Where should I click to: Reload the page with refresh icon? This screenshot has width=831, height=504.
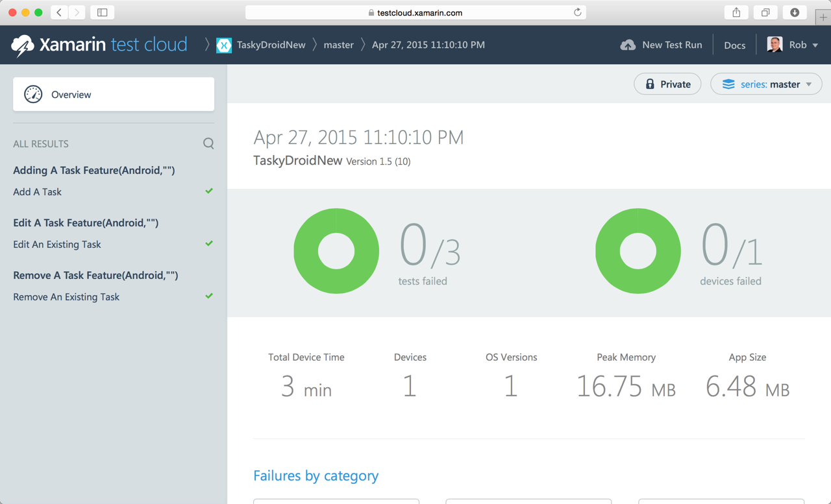point(577,12)
